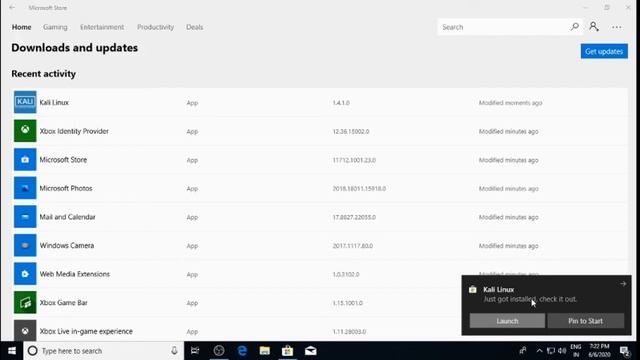Viewport: 640px width, 360px height.
Task: Click the network tray icon
Action: pos(551,351)
